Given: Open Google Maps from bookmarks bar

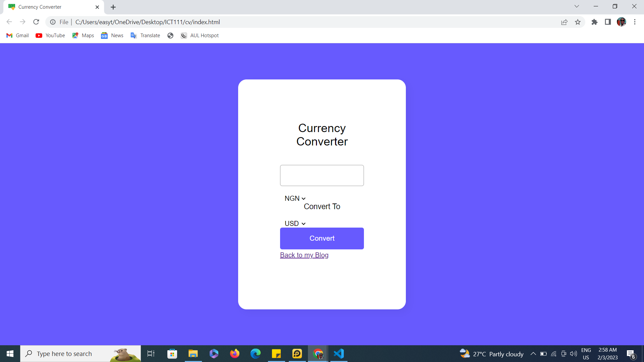Looking at the screenshot, I should pos(83,35).
